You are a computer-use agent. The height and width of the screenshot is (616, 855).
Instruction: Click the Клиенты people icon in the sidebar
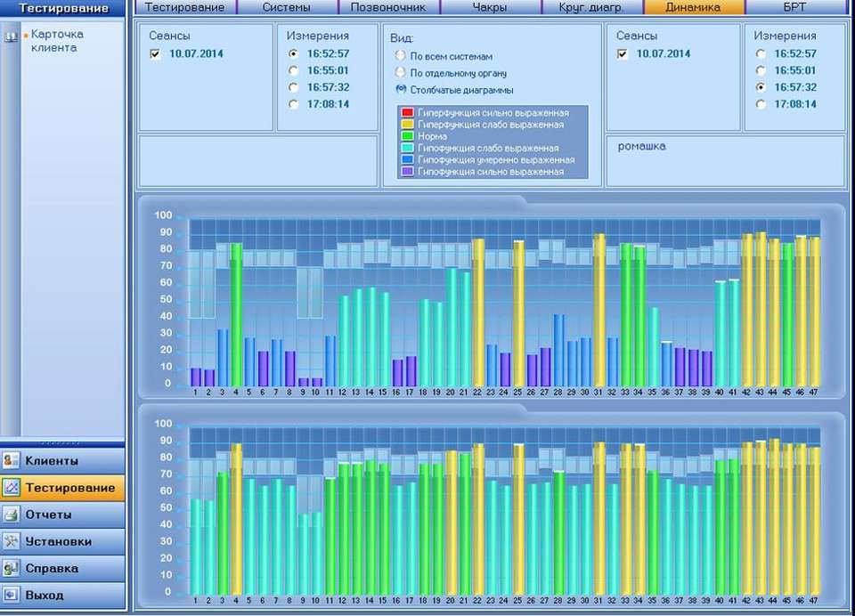coord(12,461)
